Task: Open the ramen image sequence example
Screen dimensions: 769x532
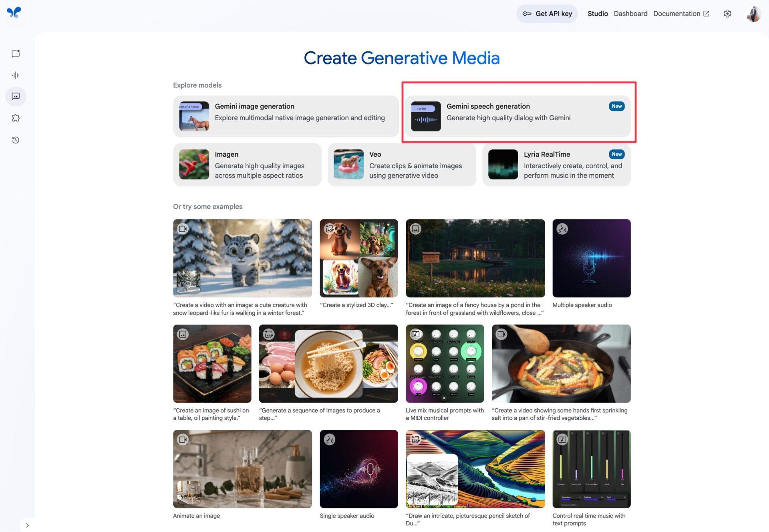Action: click(328, 363)
